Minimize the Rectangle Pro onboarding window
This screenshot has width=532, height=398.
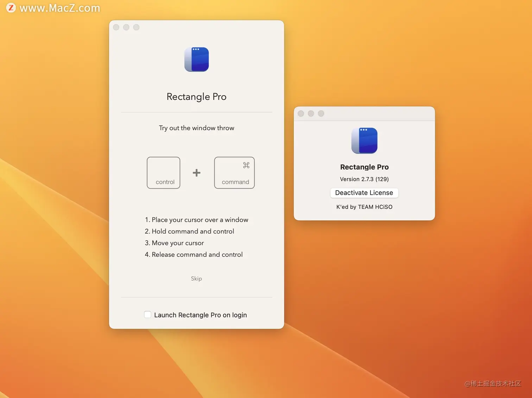click(126, 27)
